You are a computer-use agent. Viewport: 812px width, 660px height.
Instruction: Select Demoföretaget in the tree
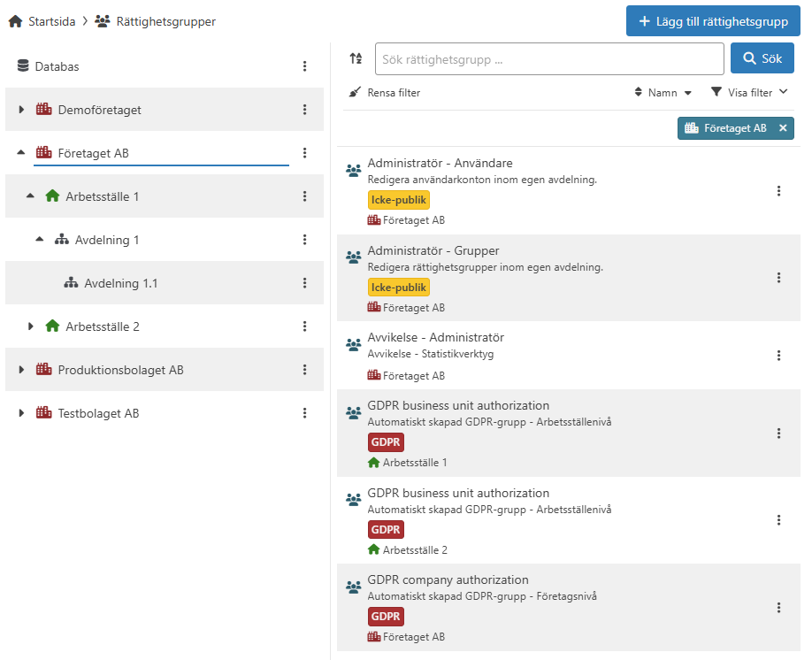99,110
